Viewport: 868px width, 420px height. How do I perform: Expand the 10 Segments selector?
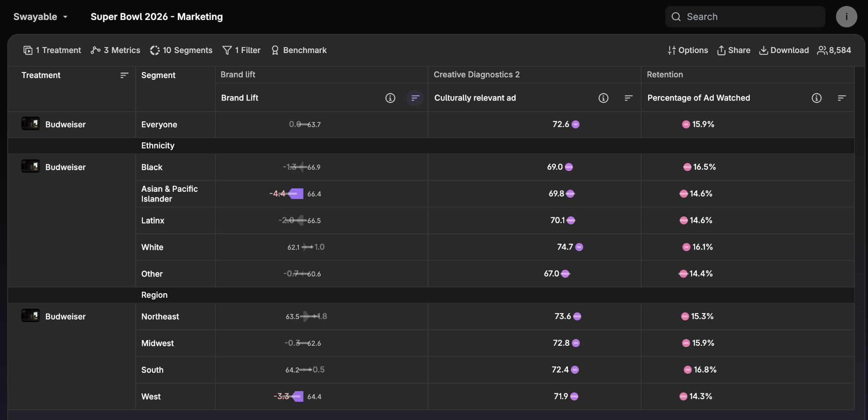[x=181, y=50]
